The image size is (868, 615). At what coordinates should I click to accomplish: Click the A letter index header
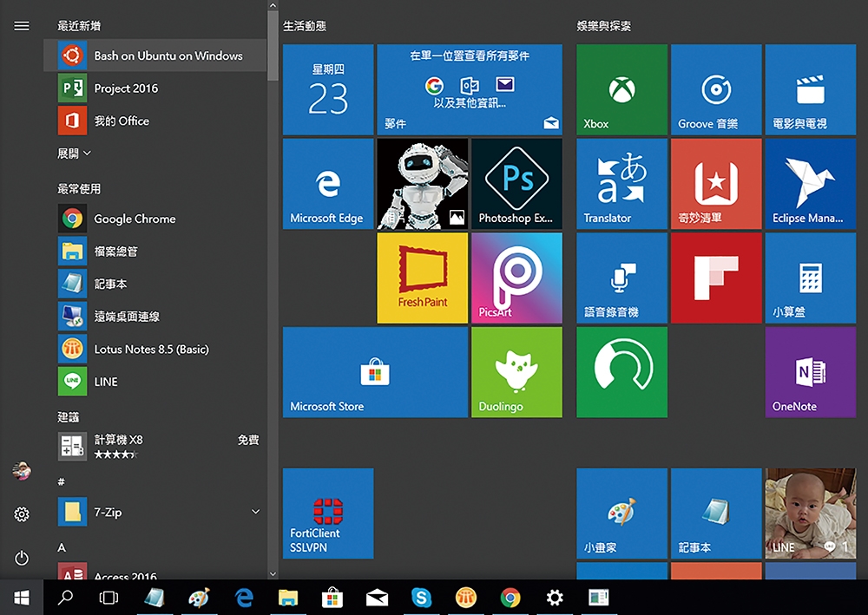62,547
